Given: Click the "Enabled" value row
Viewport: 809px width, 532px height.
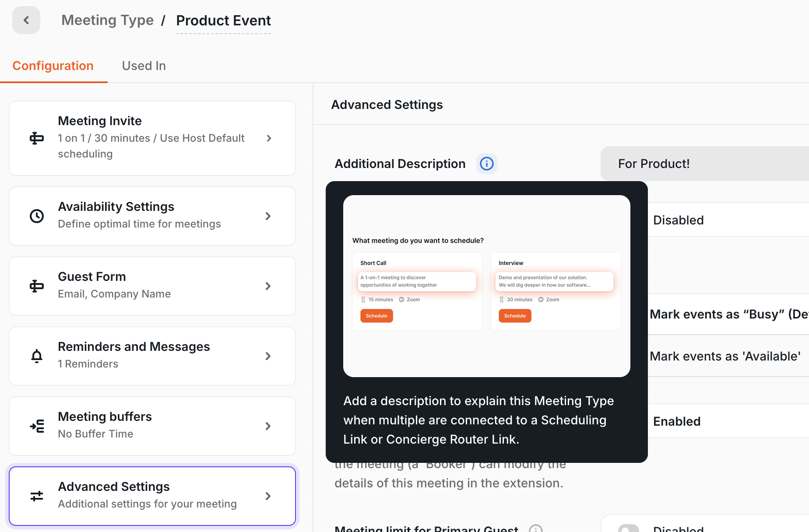Looking at the screenshot, I should coord(728,421).
